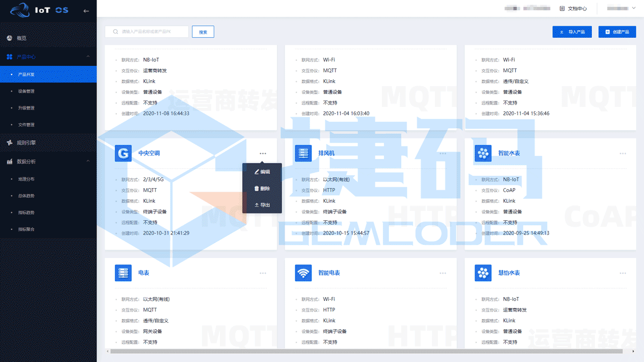Select 编辑 from the context menu
This screenshot has height=362, width=644.
[x=262, y=172]
